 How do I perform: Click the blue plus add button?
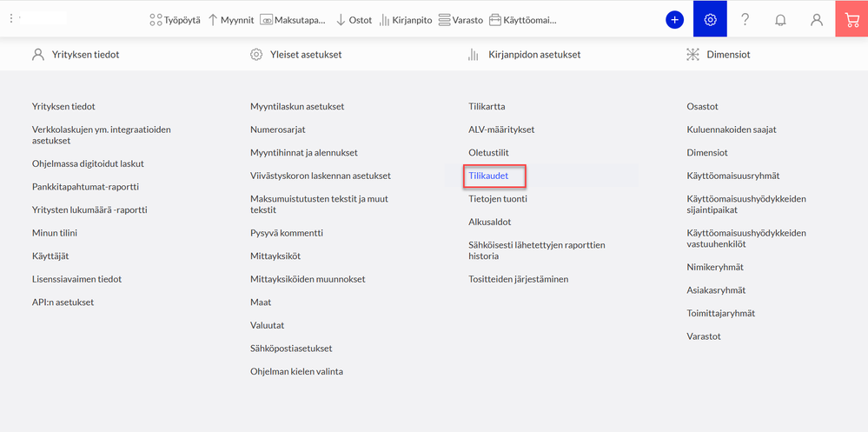tap(674, 19)
